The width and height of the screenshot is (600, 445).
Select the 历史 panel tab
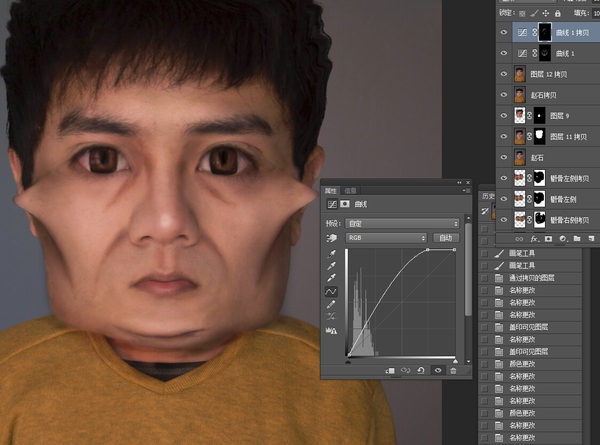pyautogui.click(x=488, y=196)
